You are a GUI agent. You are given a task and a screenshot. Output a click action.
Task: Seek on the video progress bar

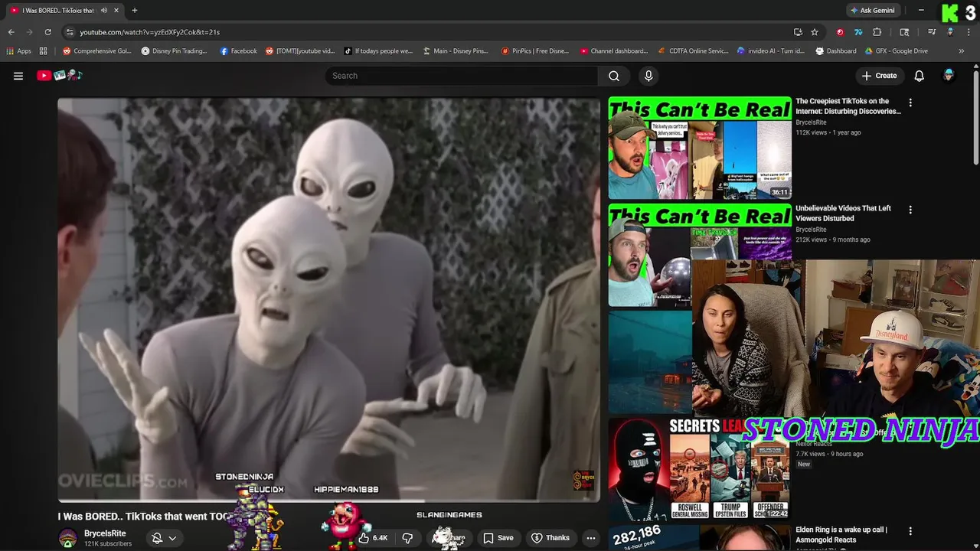329,501
